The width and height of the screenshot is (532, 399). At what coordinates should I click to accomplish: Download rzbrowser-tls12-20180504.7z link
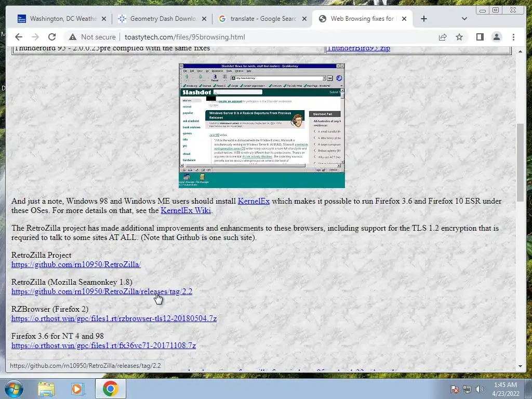[x=114, y=318]
